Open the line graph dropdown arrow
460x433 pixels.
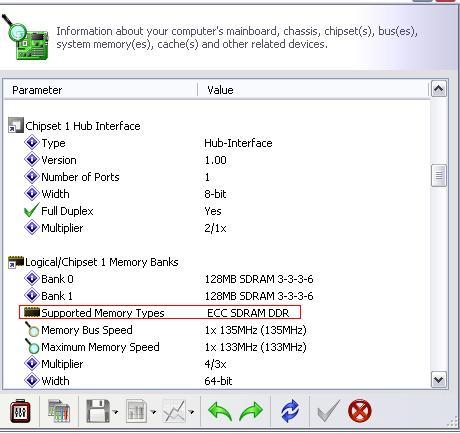coord(192,412)
